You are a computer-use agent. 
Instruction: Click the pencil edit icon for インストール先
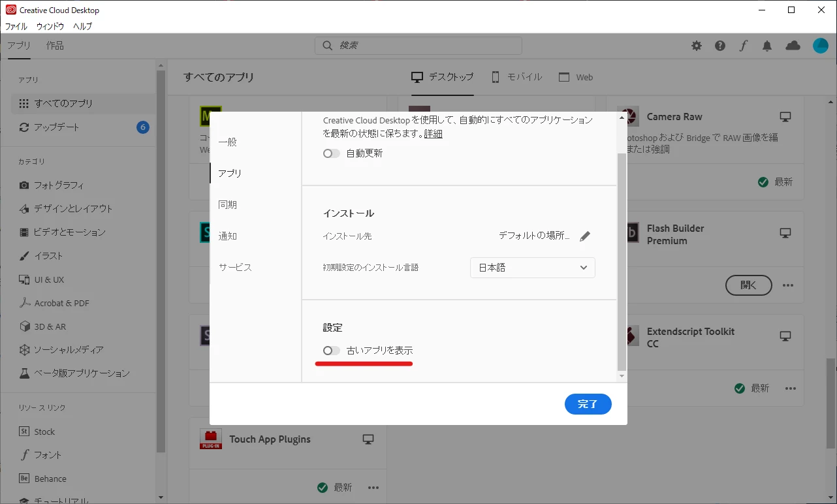pyautogui.click(x=585, y=236)
